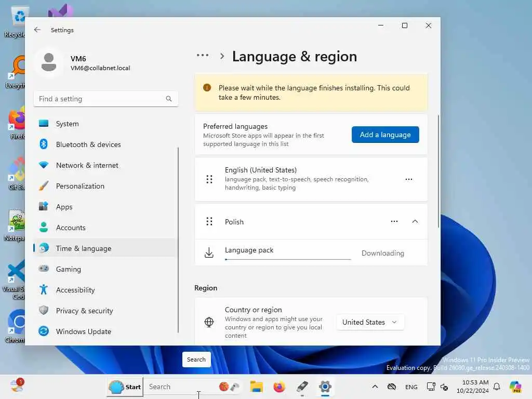The width and height of the screenshot is (532, 399).
Task: Click the System monitor icon
Action: tap(44, 124)
